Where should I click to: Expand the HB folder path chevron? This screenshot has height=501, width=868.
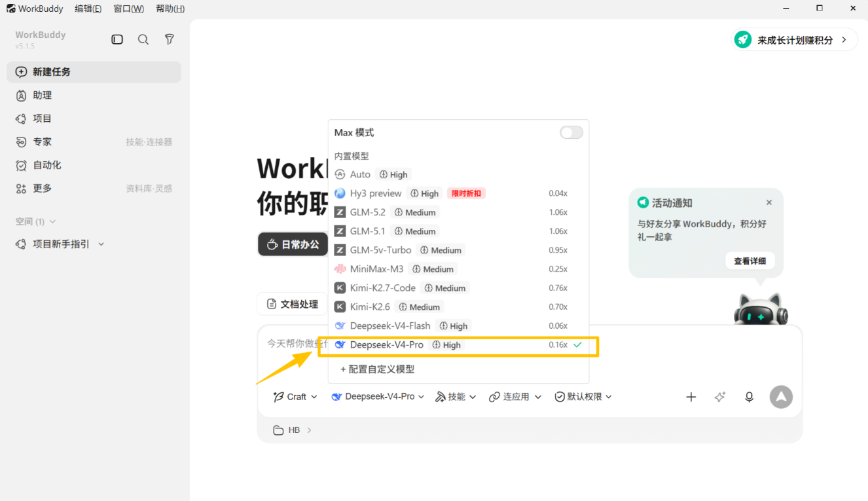coord(310,430)
